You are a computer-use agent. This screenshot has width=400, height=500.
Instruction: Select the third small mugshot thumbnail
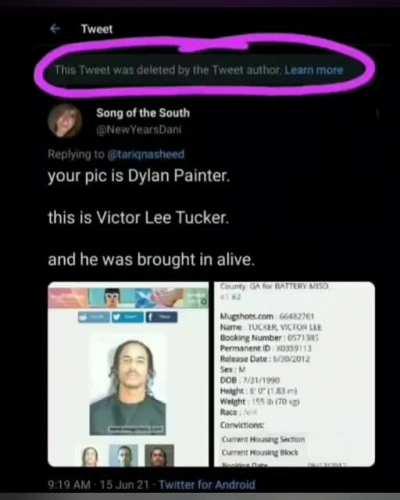pyautogui.click(x=159, y=455)
